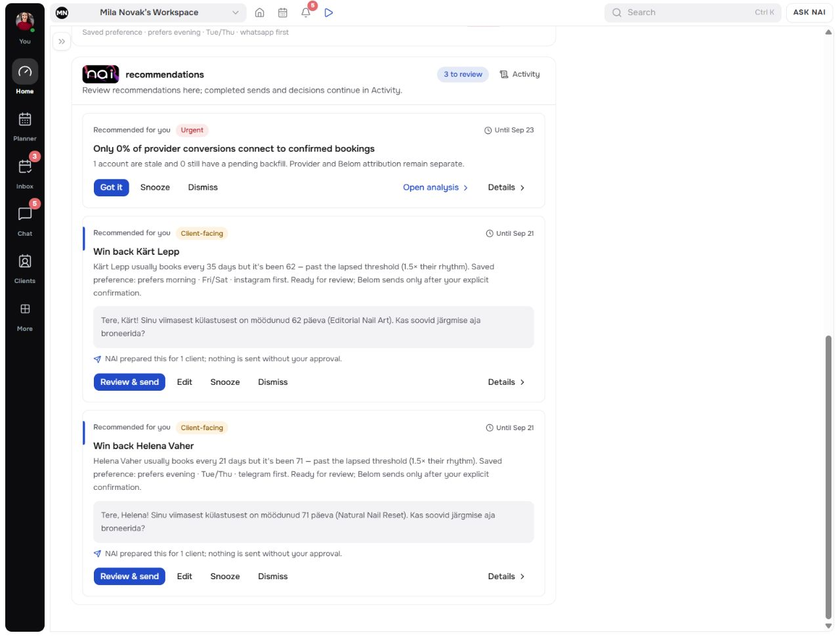Screen dimensions: 840x637
Task: Edit the Kärt Lepp message
Action: pyautogui.click(x=184, y=382)
